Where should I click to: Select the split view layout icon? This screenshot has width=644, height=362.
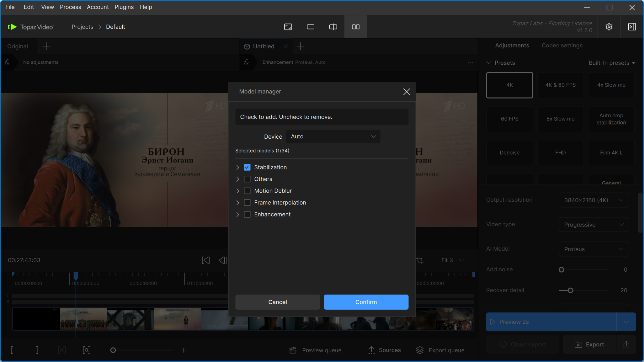pyautogui.click(x=333, y=27)
